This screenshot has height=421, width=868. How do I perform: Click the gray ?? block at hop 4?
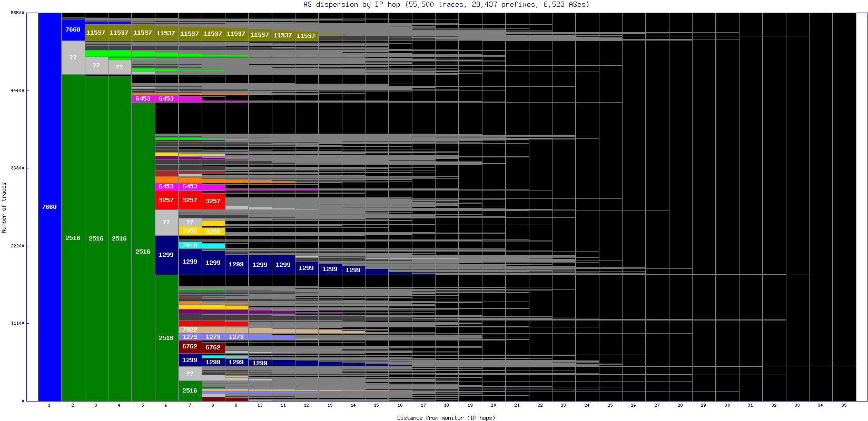pyautogui.click(x=120, y=67)
